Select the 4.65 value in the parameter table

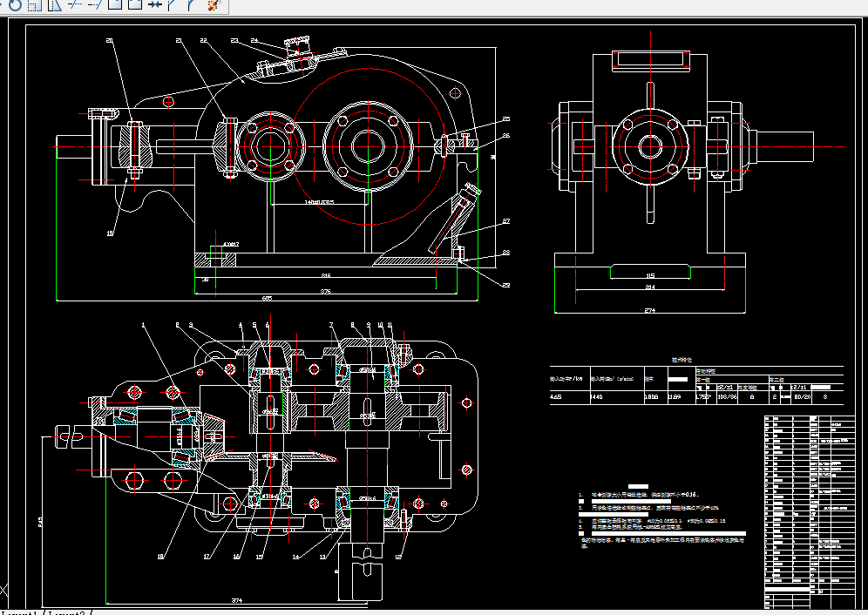point(556,397)
